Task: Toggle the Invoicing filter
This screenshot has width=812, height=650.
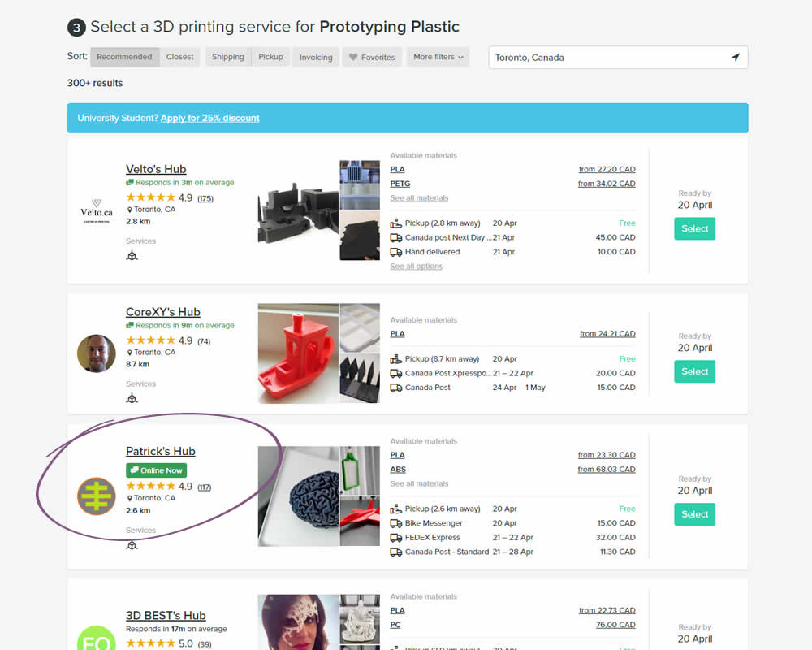Action: [316, 58]
